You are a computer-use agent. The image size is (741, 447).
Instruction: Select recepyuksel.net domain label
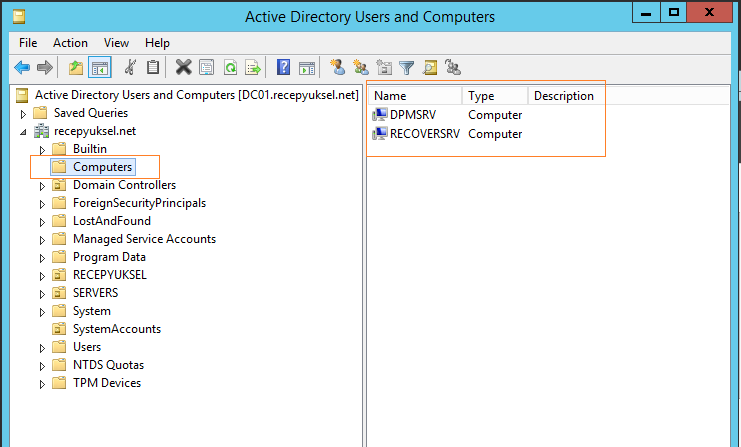click(95, 131)
